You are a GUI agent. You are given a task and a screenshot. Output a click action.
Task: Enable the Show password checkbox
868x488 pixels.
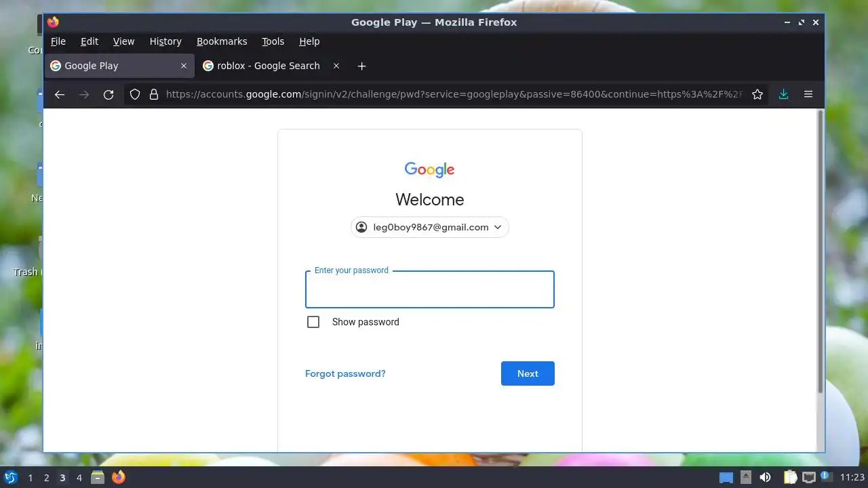point(313,322)
